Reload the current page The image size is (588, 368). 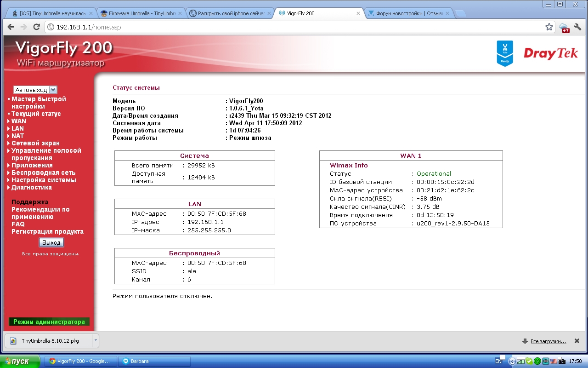tap(37, 27)
